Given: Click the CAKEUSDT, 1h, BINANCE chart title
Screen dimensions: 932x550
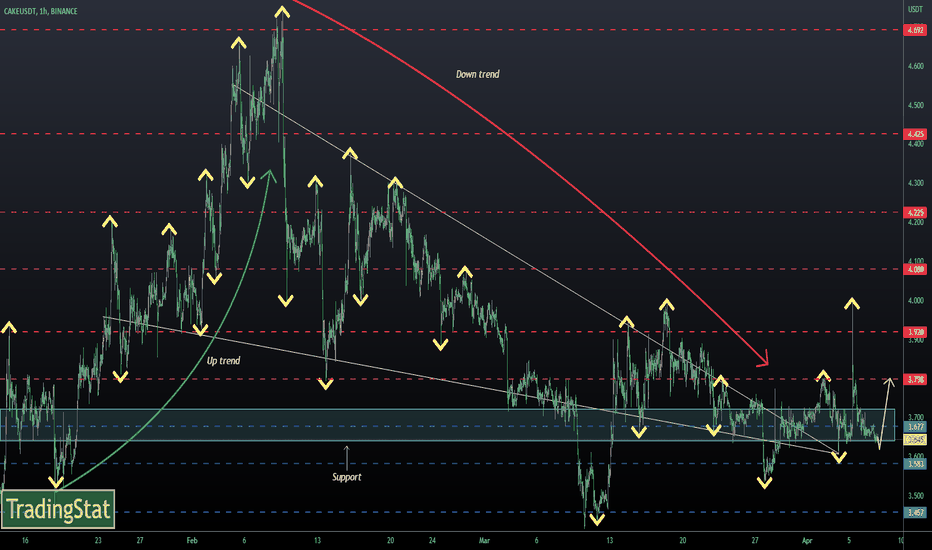Looking at the screenshot, I should (40, 11).
